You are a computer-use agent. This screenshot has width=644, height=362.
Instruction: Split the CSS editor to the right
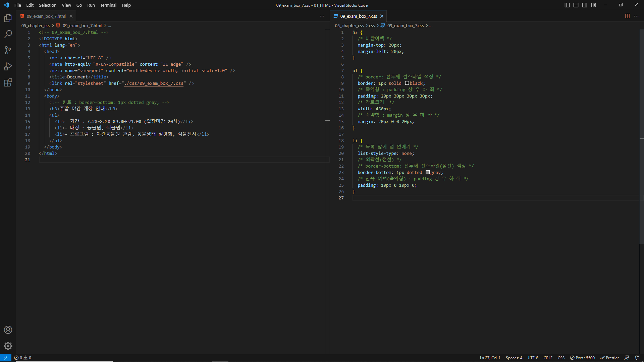pyautogui.click(x=628, y=16)
